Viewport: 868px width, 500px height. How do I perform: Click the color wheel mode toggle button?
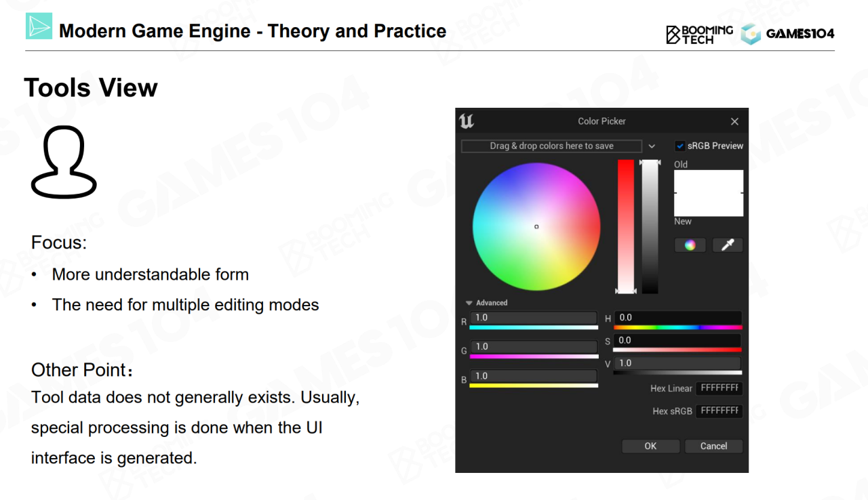click(690, 245)
